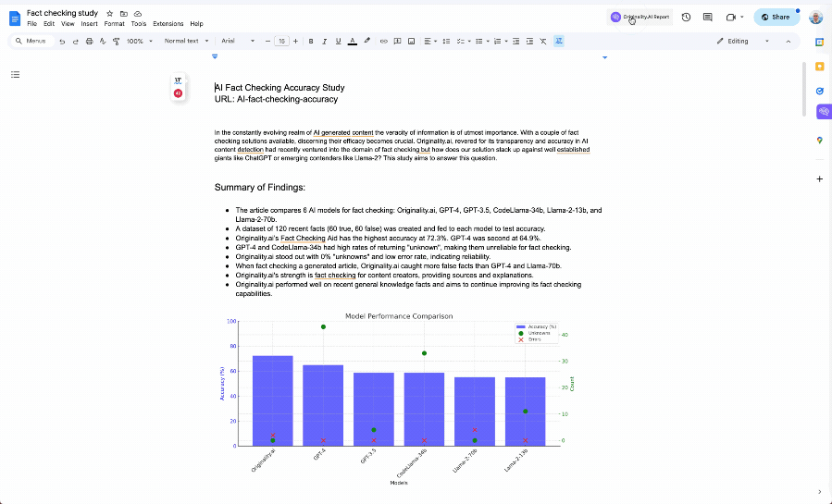Open the highlight color picker

366,42
